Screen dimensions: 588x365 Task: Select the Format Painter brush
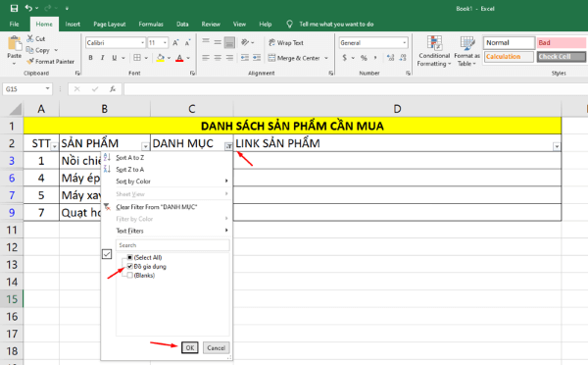30,61
